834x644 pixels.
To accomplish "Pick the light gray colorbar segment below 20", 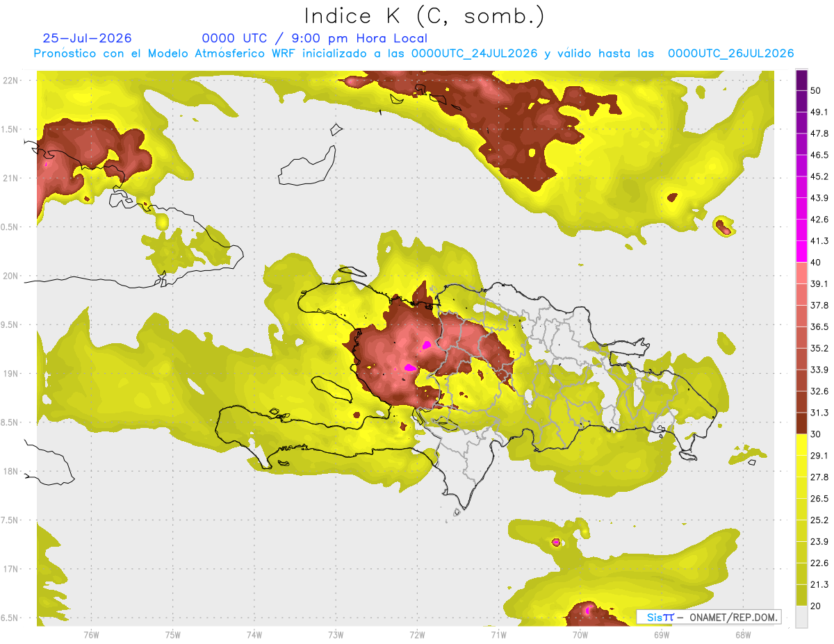I will 802,617.
